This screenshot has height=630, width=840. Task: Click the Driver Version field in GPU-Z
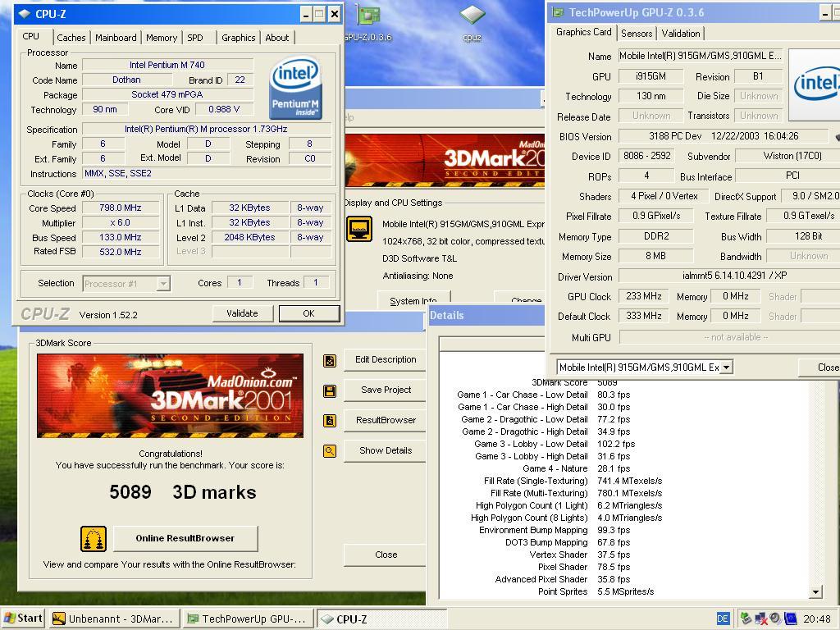point(729,276)
